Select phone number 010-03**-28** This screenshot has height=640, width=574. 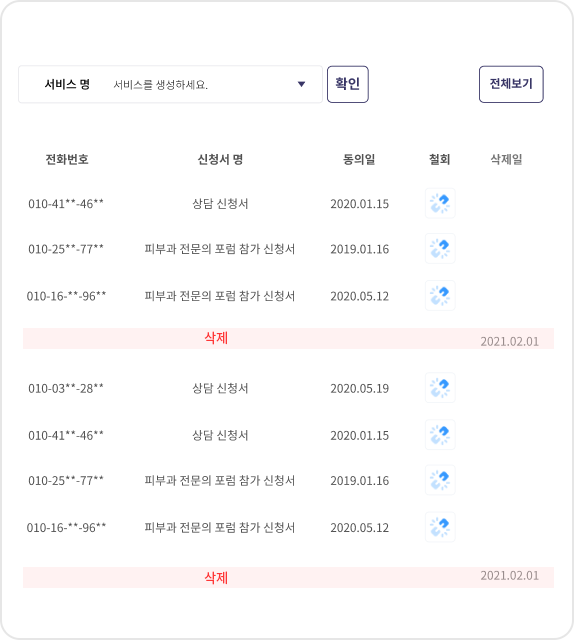tap(66, 388)
